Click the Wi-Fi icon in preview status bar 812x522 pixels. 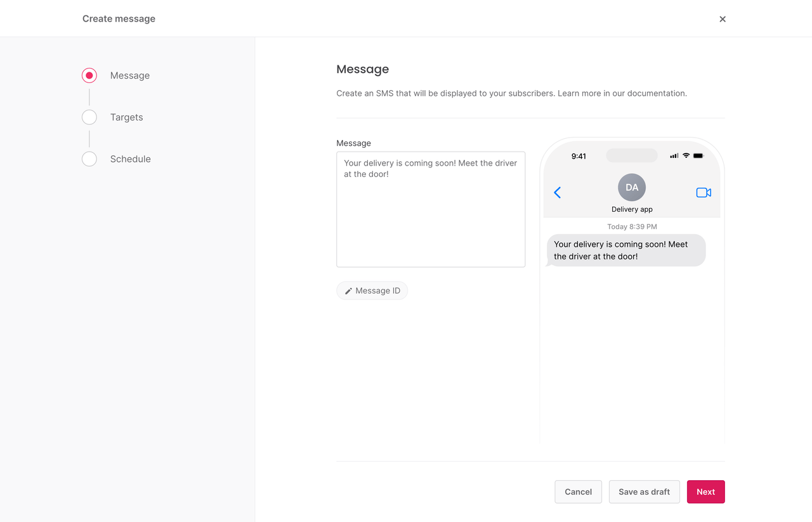click(686, 155)
